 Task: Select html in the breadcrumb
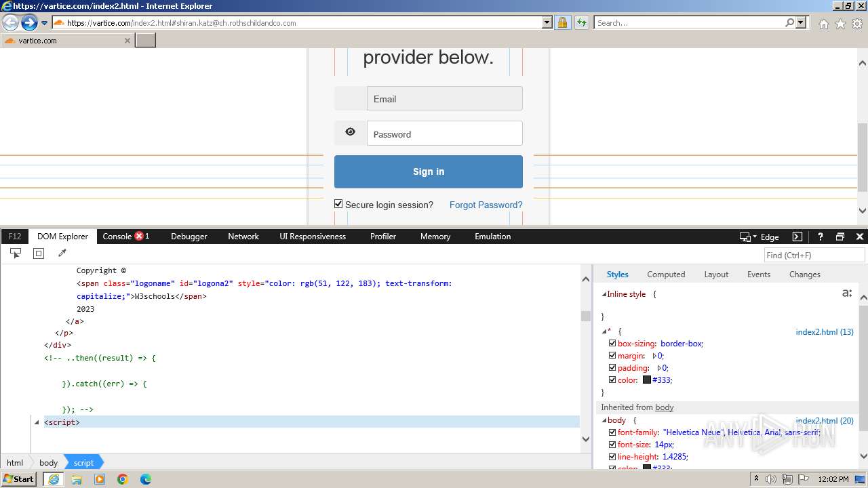pos(15,462)
